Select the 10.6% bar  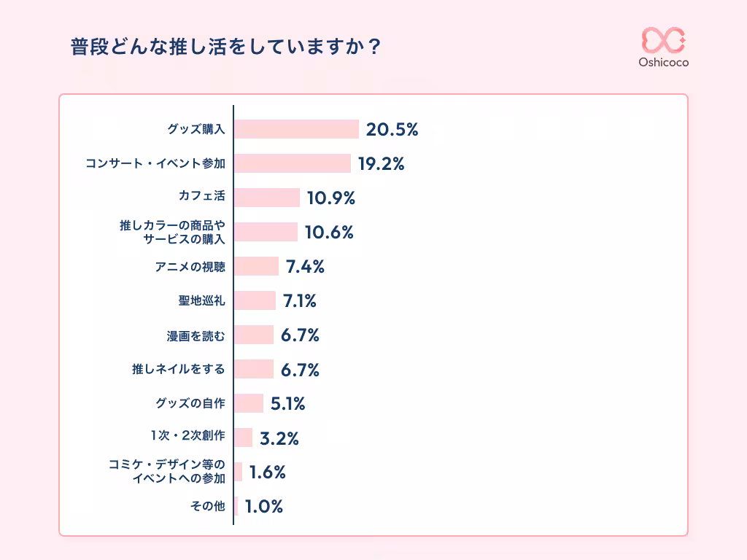[x=266, y=232]
